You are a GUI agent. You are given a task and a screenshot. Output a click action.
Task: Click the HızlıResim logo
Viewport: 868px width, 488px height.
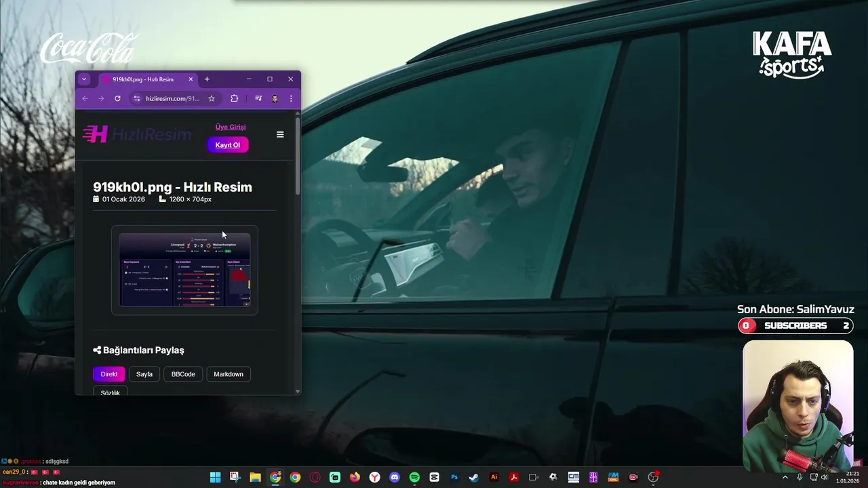coord(137,134)
